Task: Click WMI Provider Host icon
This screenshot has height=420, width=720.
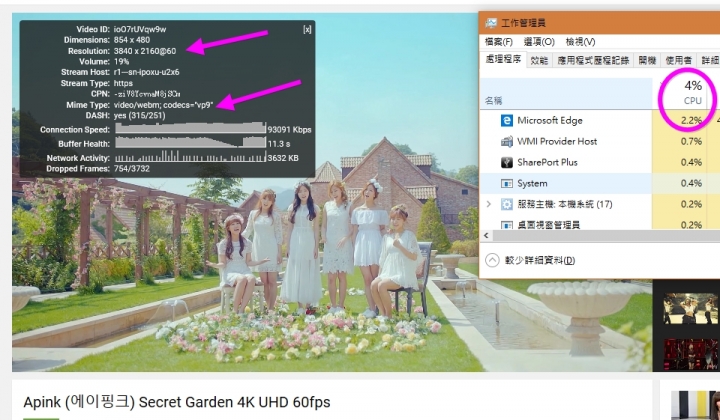Action: tap(506, 141)
